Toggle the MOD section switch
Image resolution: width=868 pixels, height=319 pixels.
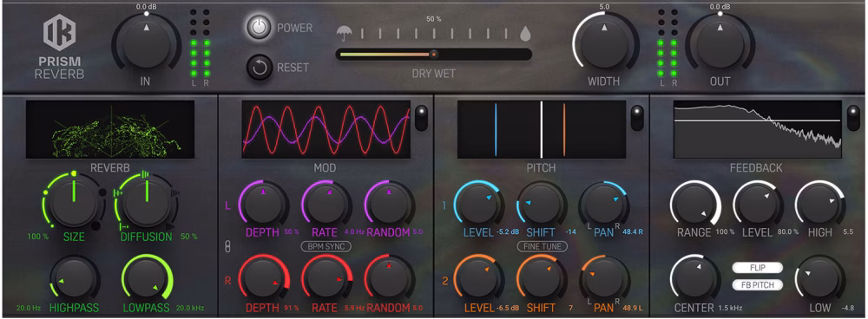421,118
